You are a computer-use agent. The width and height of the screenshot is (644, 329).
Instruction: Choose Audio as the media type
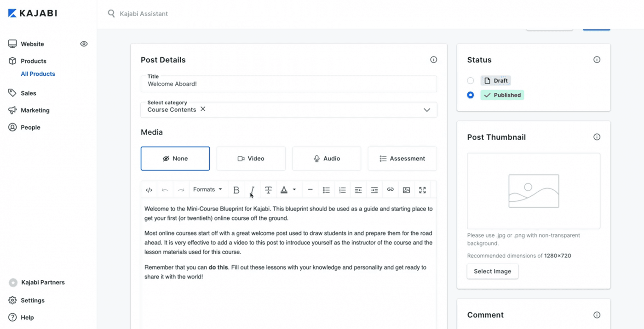click(327, 159)
